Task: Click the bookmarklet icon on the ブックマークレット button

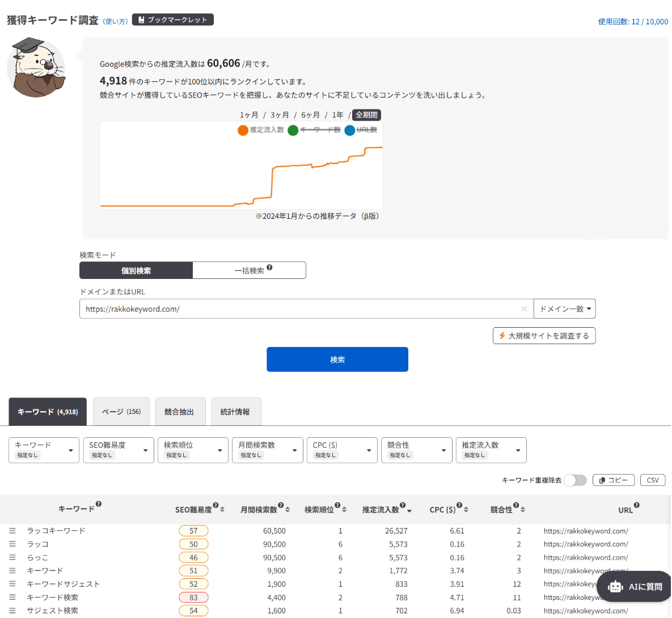Action: click(140, 19)
